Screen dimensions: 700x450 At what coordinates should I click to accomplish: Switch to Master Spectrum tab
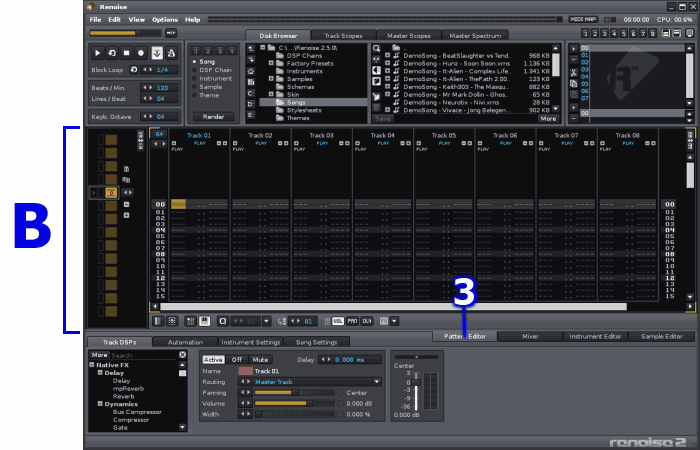click(475, 36)
